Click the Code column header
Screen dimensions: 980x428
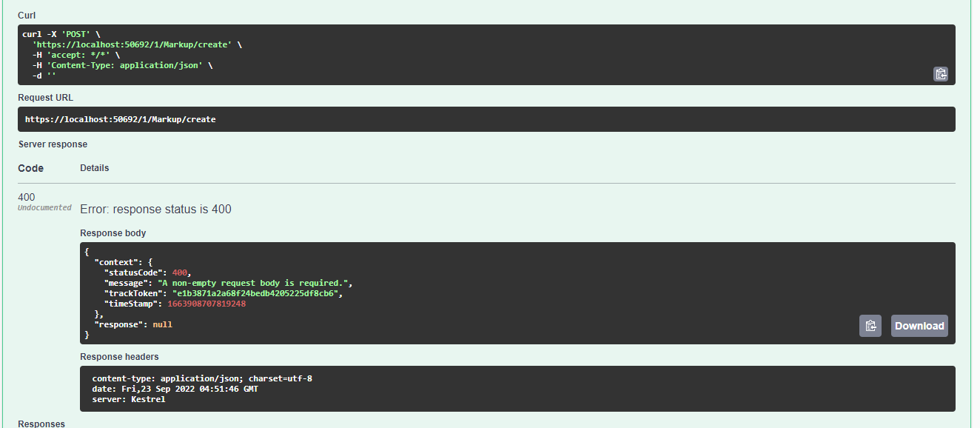(31, 168)
